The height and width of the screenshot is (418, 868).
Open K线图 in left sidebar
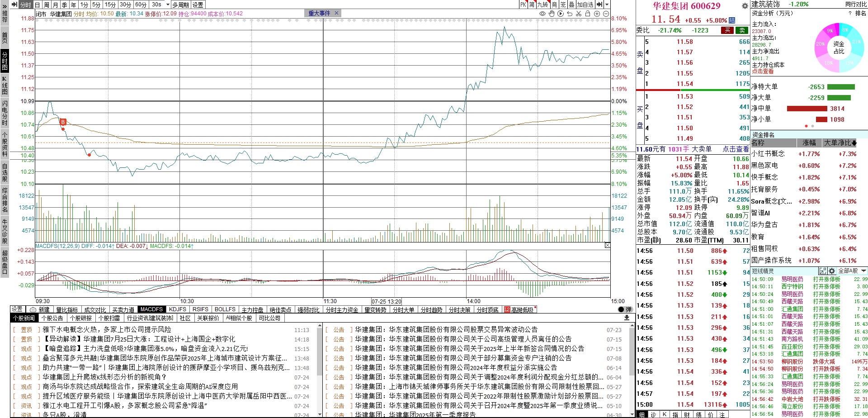[5, 85]
